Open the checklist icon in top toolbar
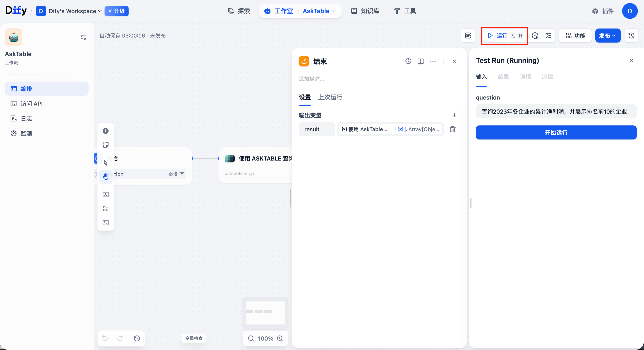This screenshot has height=350, width=644. (x=548, y=36)
